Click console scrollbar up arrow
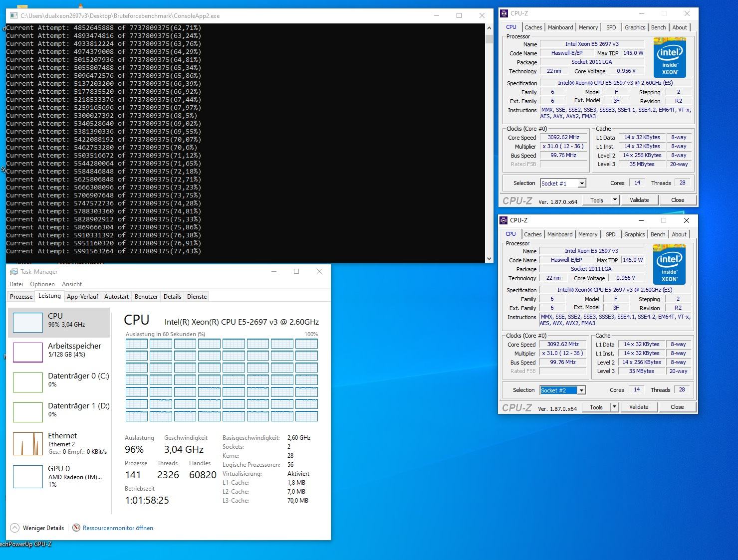738x560 pixels. (489, 28)
